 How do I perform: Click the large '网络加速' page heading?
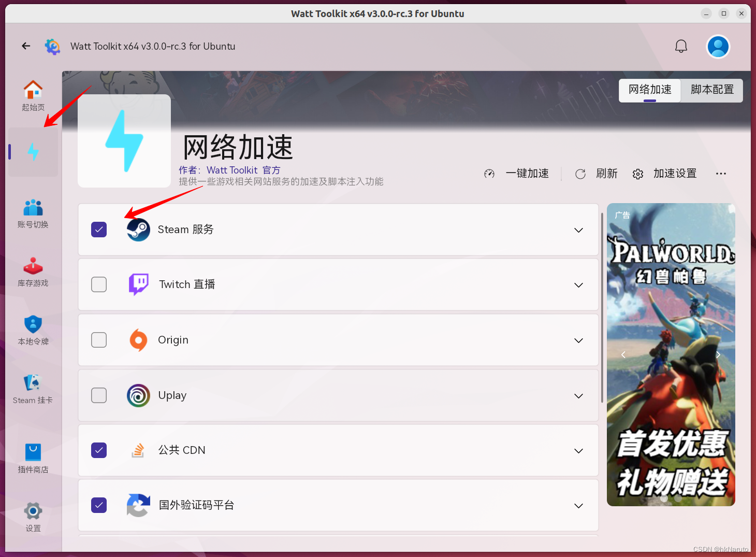tap(238, 147)
